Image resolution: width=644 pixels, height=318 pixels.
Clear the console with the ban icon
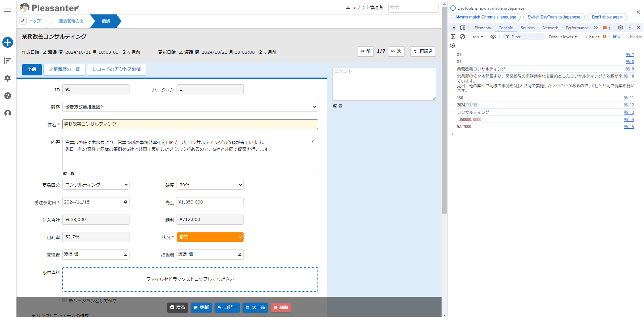(x=462, y=37)
